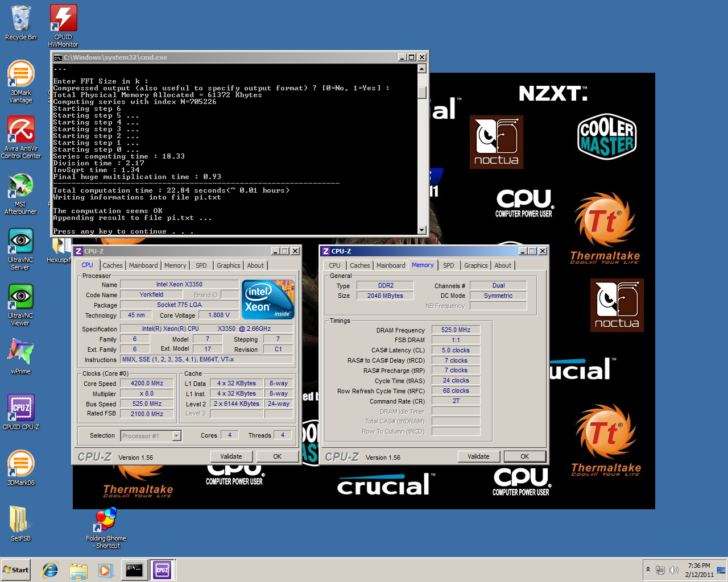Select CPU tab in left CPU-Z window

tap(87, 265)
